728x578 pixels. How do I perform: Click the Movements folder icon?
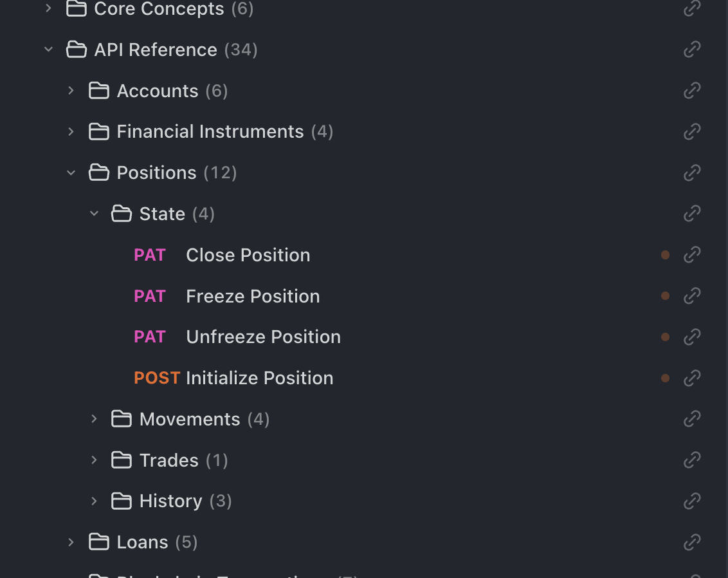coord(122,419)
